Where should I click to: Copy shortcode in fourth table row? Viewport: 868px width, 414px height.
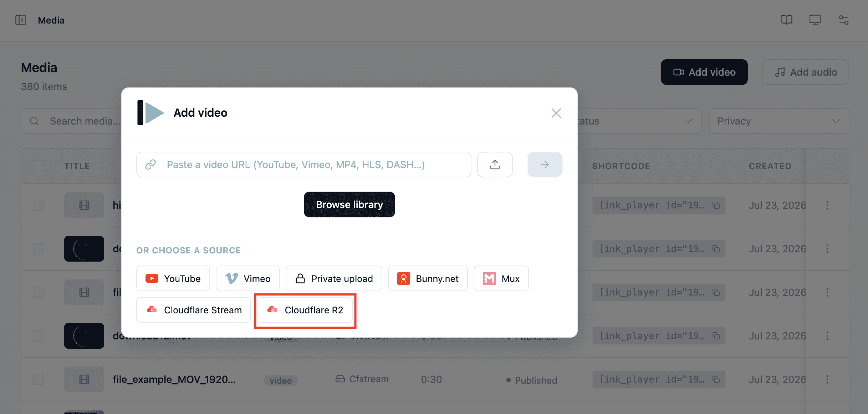pyautogui.click(x=716, y=336)
